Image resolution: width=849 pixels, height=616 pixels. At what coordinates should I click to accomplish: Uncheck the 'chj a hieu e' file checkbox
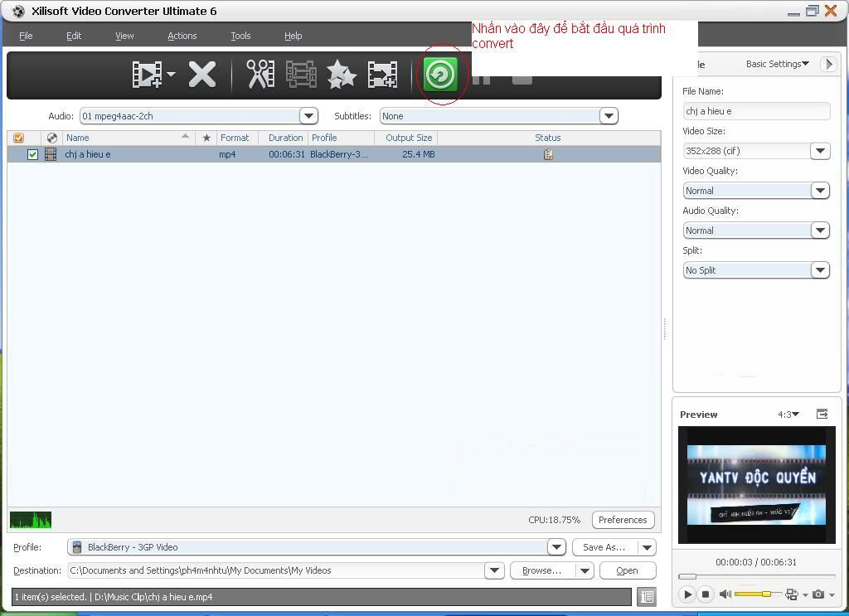tap(32, 154)
